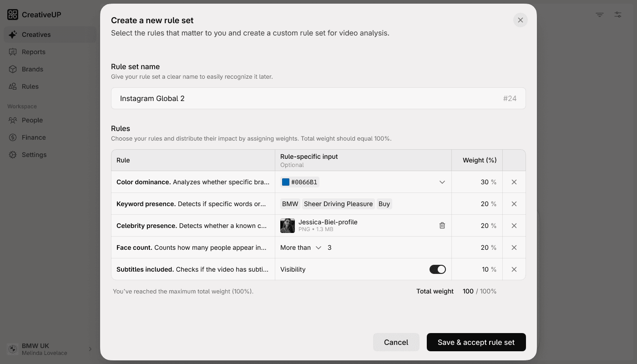The image size is (637, 364).
Task: Cancel creating the rule set
Action: pyautogui.click(x=396, y=342)
